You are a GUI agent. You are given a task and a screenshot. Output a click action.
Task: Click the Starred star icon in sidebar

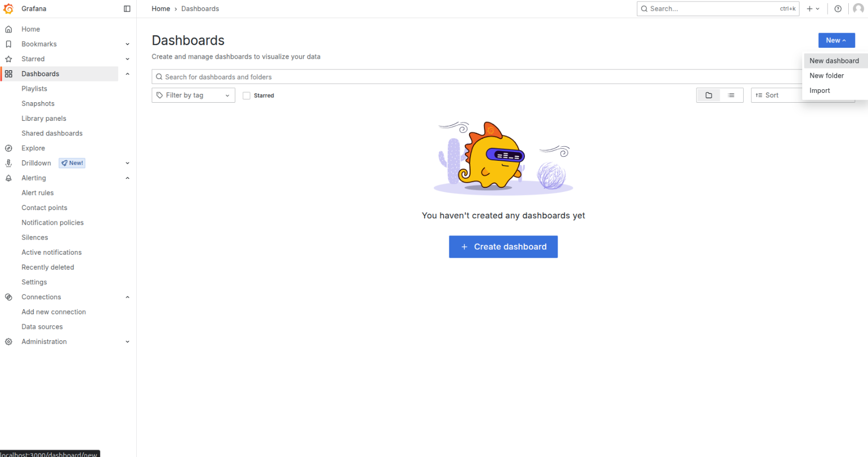click(8, 59)
